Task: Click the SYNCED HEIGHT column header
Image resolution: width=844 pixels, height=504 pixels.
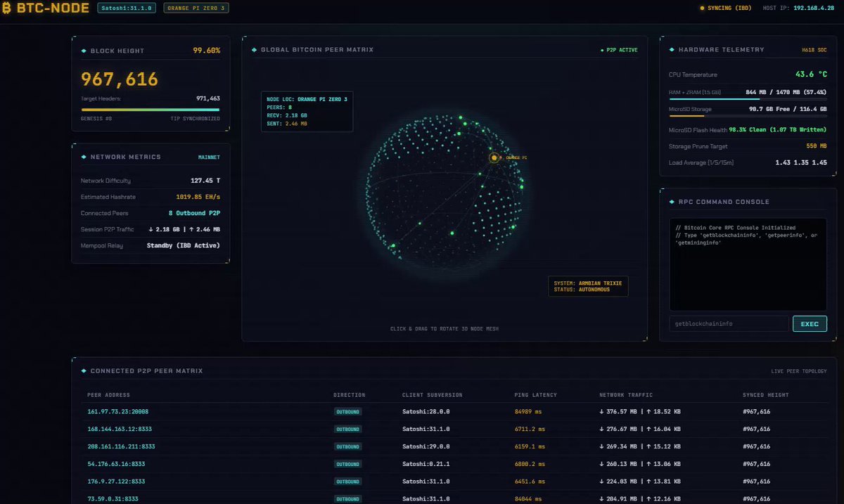Action: 765,395
